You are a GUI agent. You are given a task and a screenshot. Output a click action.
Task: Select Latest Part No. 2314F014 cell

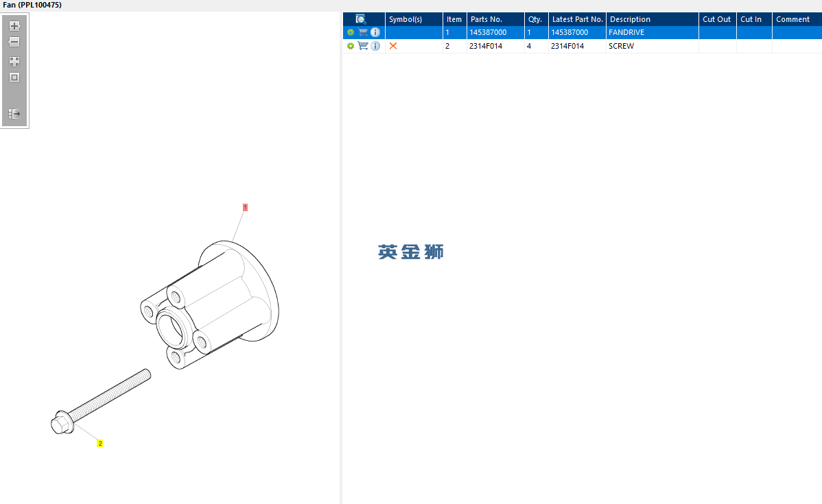coord(577,46)
